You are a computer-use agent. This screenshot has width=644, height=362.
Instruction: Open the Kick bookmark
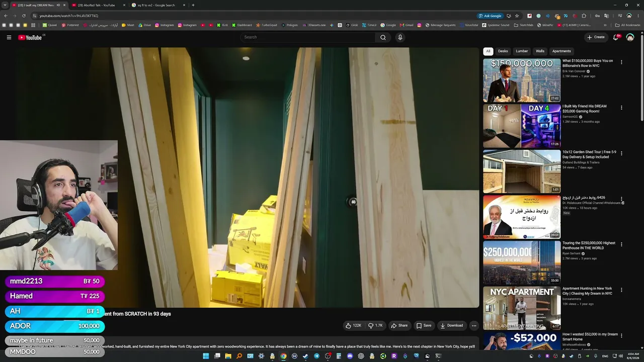pyautogui.click(x=222, y=25)
